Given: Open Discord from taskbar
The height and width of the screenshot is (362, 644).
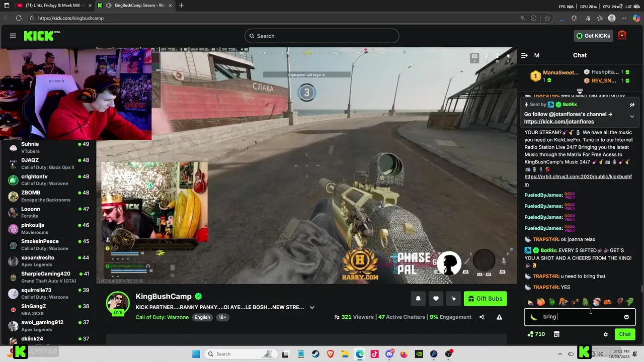Looking at the screenshot, I should pos(389,354).
